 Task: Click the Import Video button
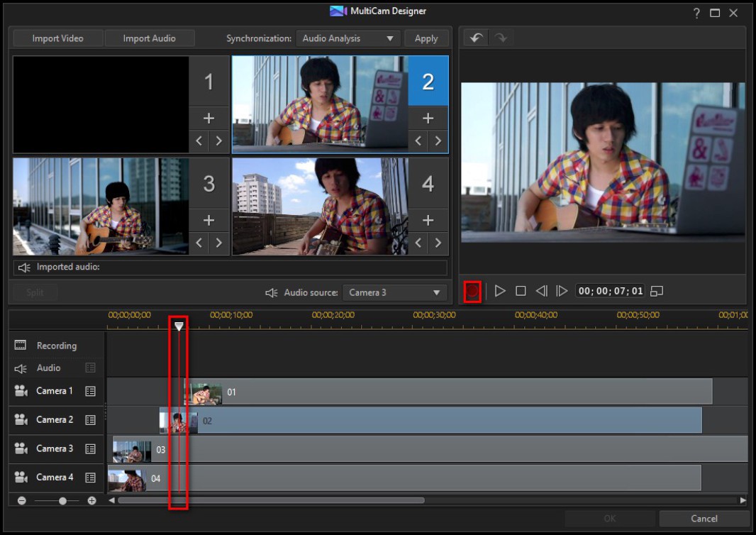[57, 38]
